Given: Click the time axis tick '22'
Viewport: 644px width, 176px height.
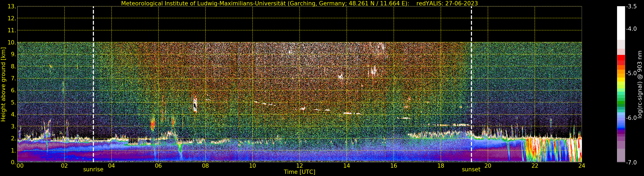Looking at the screenshot, I should (535, 166).
